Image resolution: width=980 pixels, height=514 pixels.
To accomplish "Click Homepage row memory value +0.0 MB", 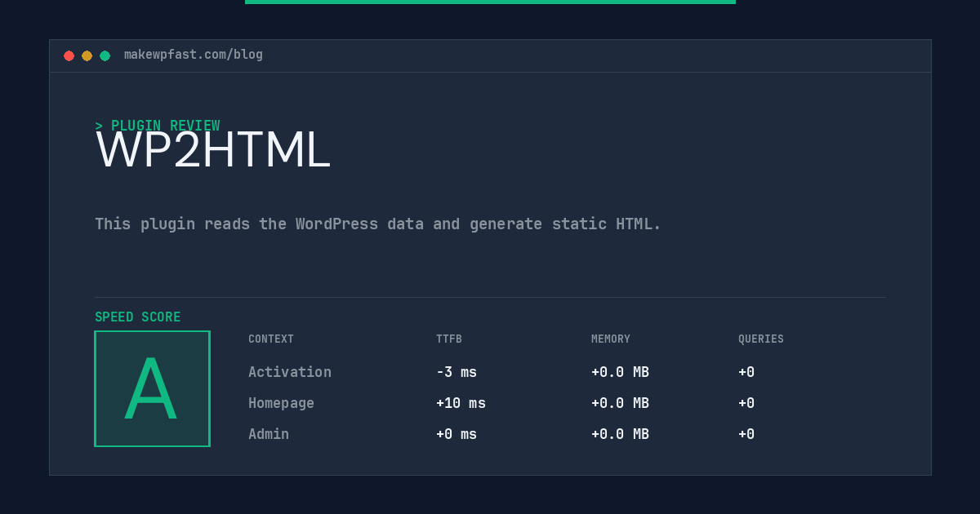I will (x=620, y=403).
